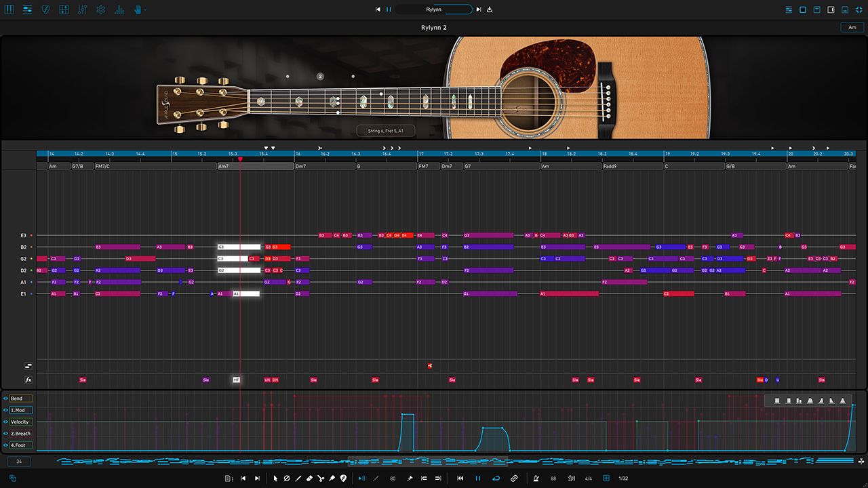Viewport: 868px width, 488px height.
Task: Click the timeline overview scrollbar
Action: pos(427,462)
